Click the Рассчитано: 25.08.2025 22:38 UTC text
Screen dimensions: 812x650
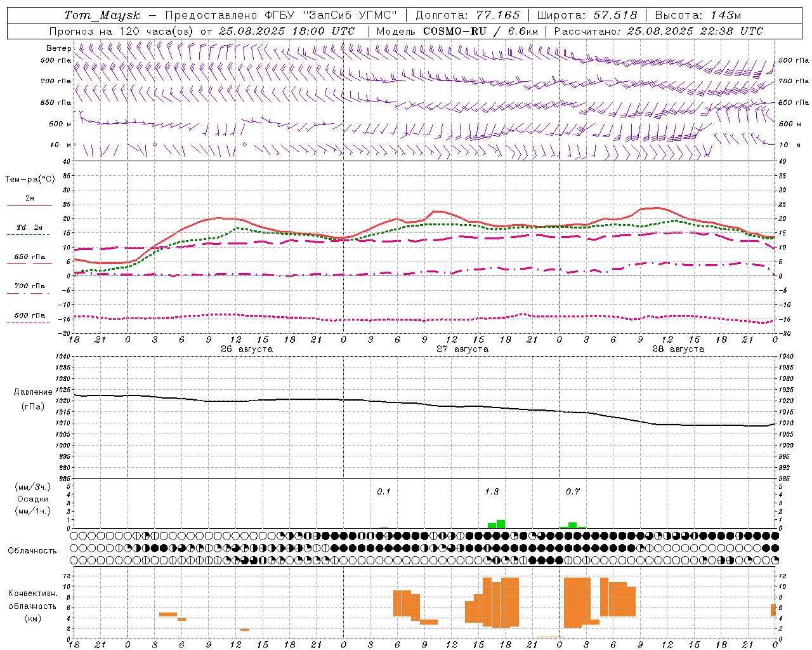point(658,31)
